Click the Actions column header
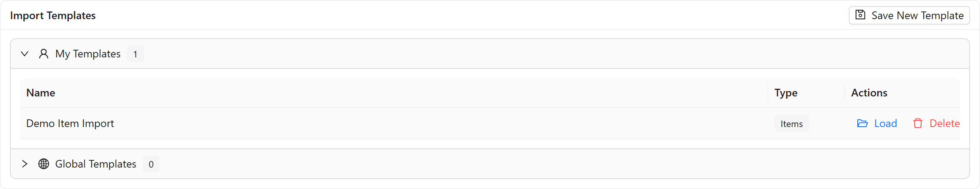The height and width of the screenshot is (189, 980). pos(869,93)
